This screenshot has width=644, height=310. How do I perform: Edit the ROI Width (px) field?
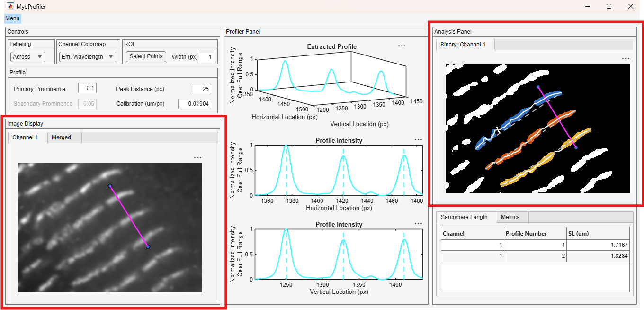[206, 57]
